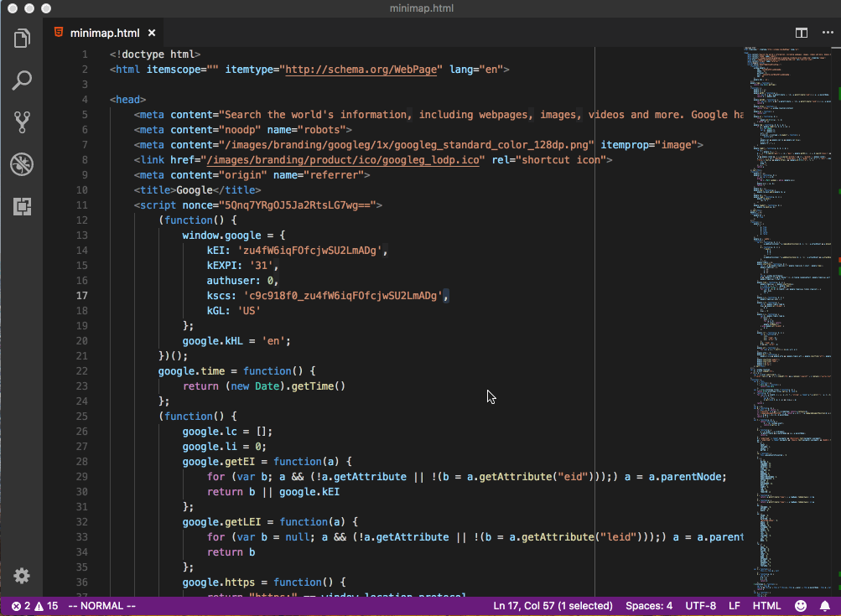841x616 pixels.
Task: Click line number 17 in the gutter
Action: point(81,295)
